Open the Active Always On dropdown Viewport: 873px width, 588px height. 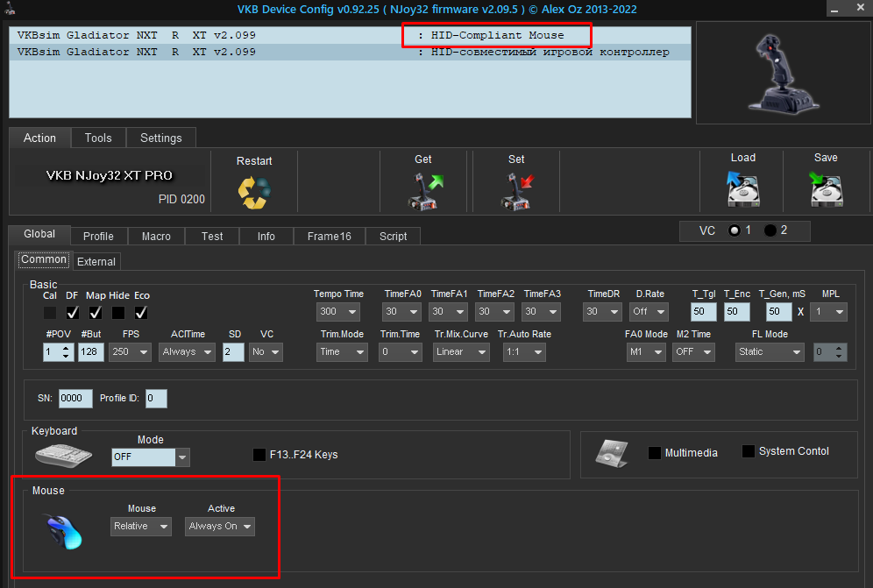pos(220,526)
